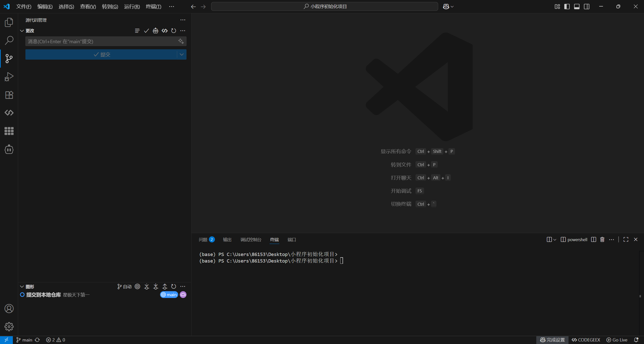Switch to the 输出 panel tab
644x344 pixels.
227,239
